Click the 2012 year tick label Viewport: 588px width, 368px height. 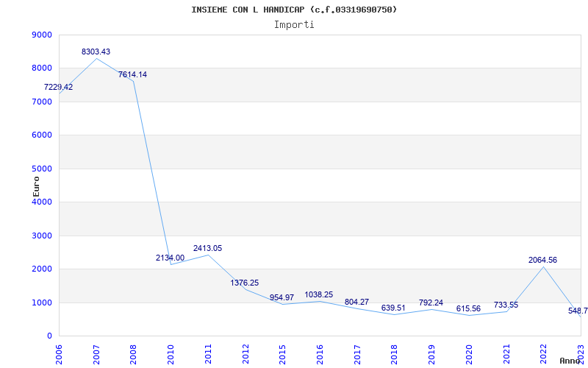[245, 355]
